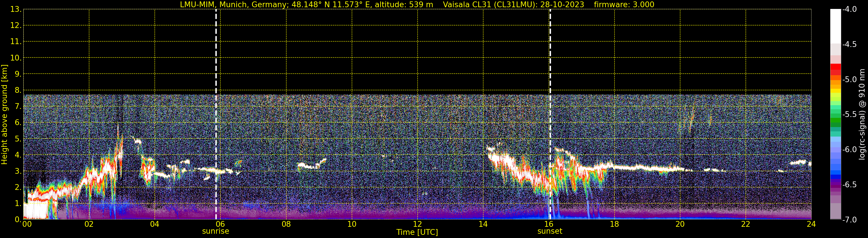Click the '-5.5' colorbar tick label
Image resolution: width=868 pixels, height=238 pixels.
click(x=849, y=115)
